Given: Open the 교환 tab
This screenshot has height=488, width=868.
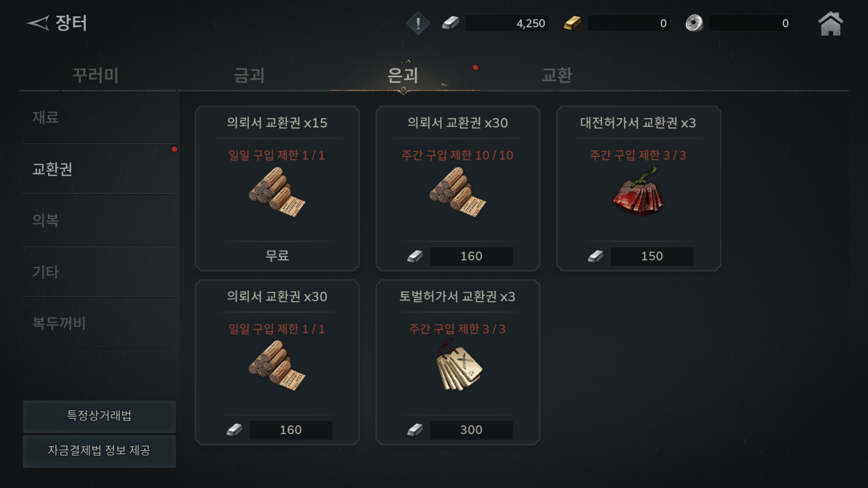Looking at the screenshot, I should 557,75.
